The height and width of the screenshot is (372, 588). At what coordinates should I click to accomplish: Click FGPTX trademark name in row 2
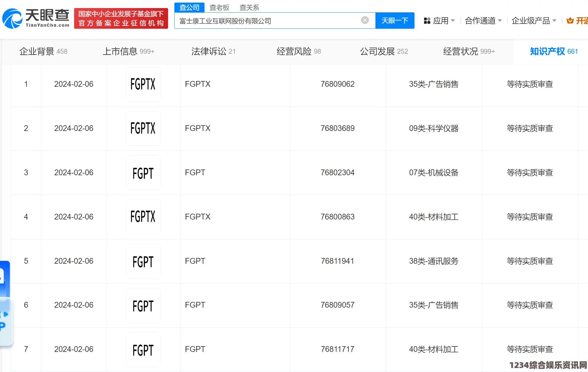click(x=198, y=128)
